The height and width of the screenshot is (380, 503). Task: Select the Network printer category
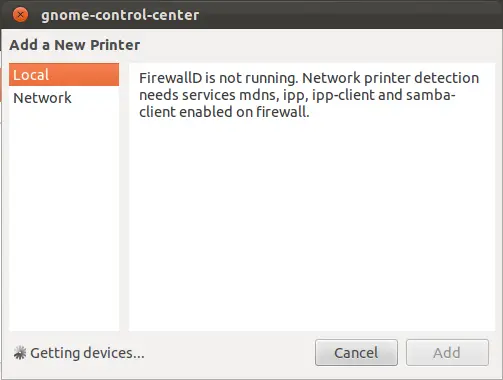(x=64, y=98)
